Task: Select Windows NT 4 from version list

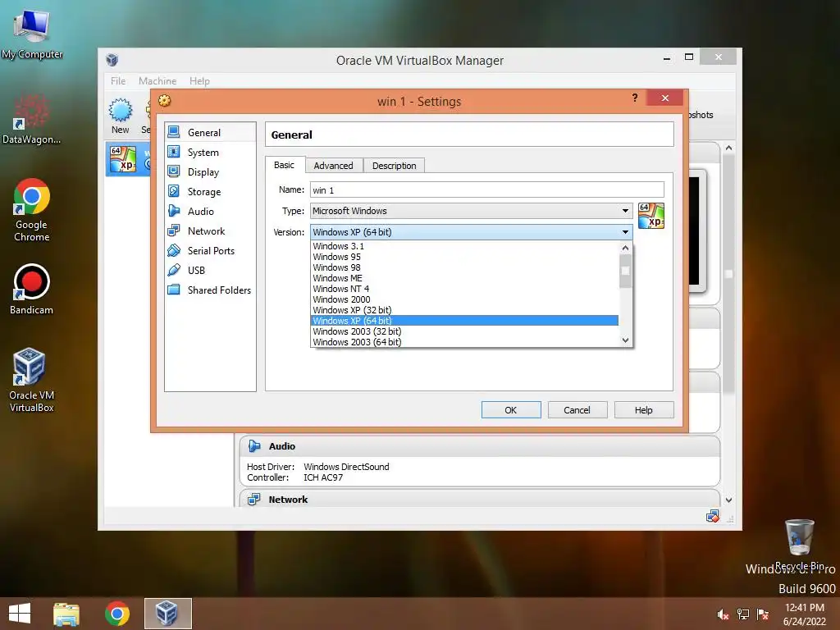Action: 464,289
